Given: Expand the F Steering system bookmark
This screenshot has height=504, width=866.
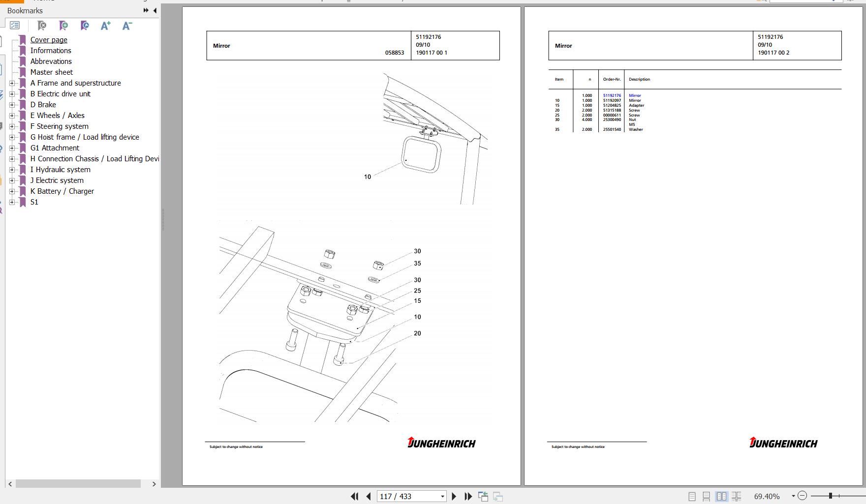Looking at the screenshot, I should click(x=12, y=126).
